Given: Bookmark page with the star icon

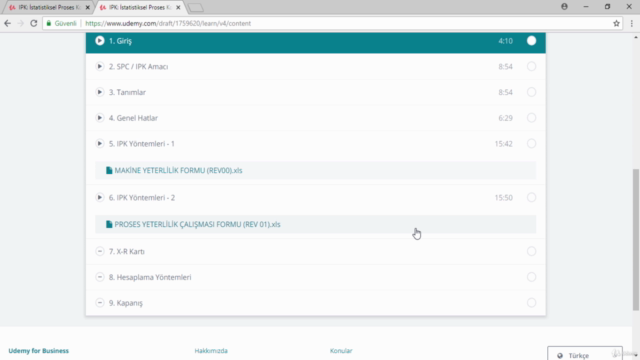Looking at the screenshot, I should 616,23.
